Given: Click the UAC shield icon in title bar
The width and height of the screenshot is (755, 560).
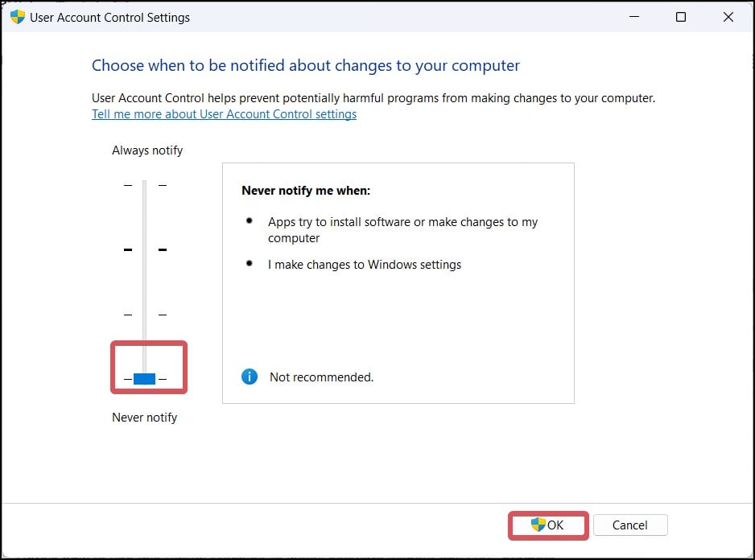Looking at the screenshot, I should click(18, 17).
